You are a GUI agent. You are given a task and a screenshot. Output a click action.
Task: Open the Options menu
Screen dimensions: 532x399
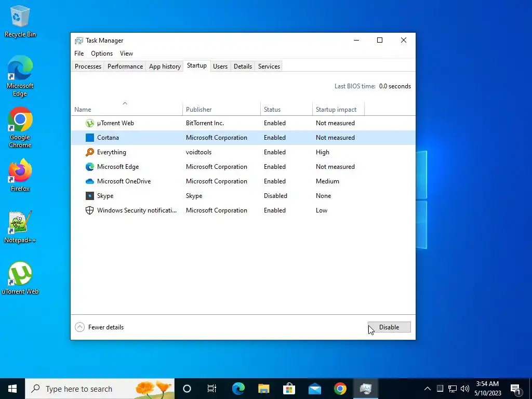102,54
